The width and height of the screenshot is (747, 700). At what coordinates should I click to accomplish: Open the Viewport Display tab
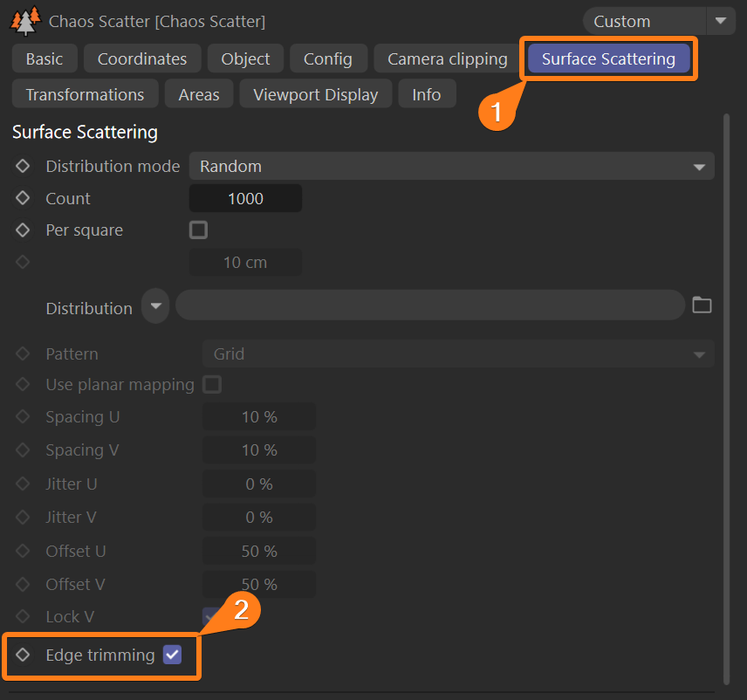coord(315,94)
